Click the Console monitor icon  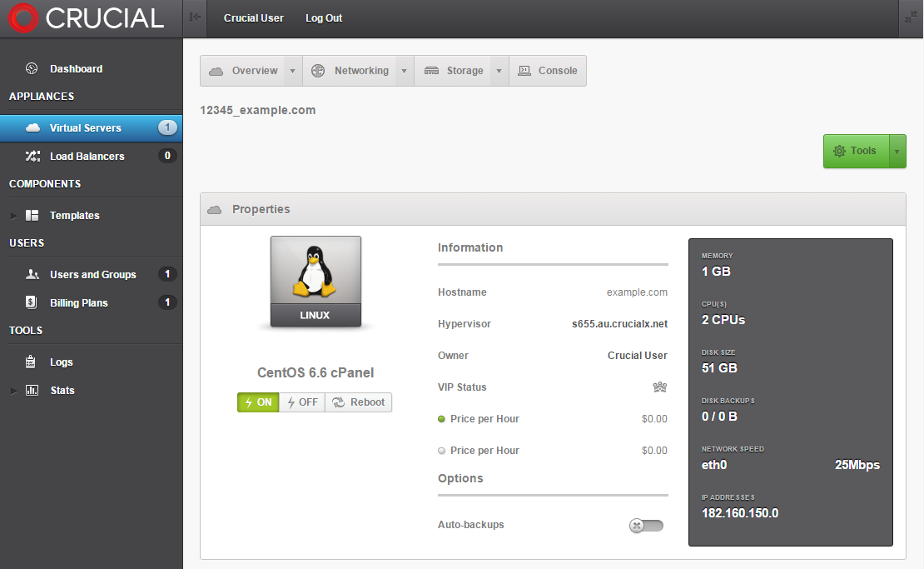[524, 71]
